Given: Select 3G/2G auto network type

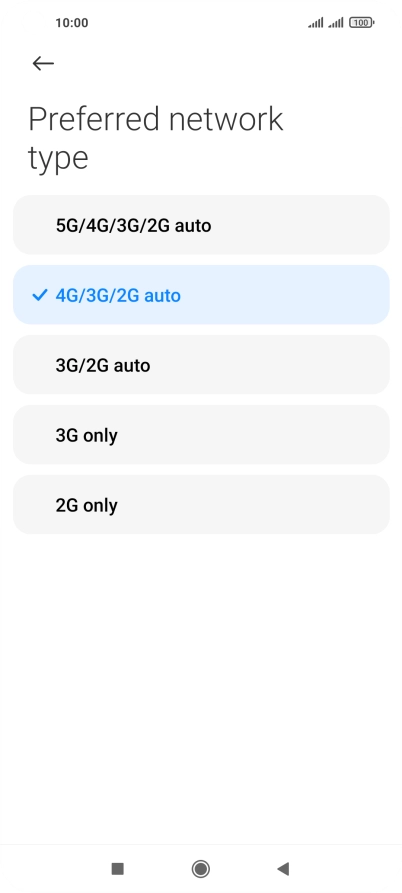Looking at the screenshot, I should point(201,365).
